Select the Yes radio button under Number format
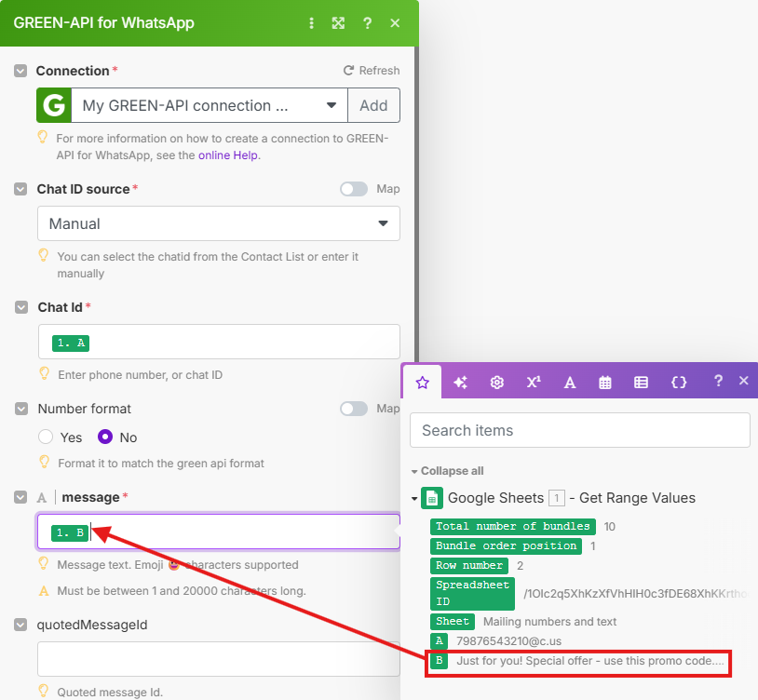This screenshot has width=758, height=700. tap(47, 437)
